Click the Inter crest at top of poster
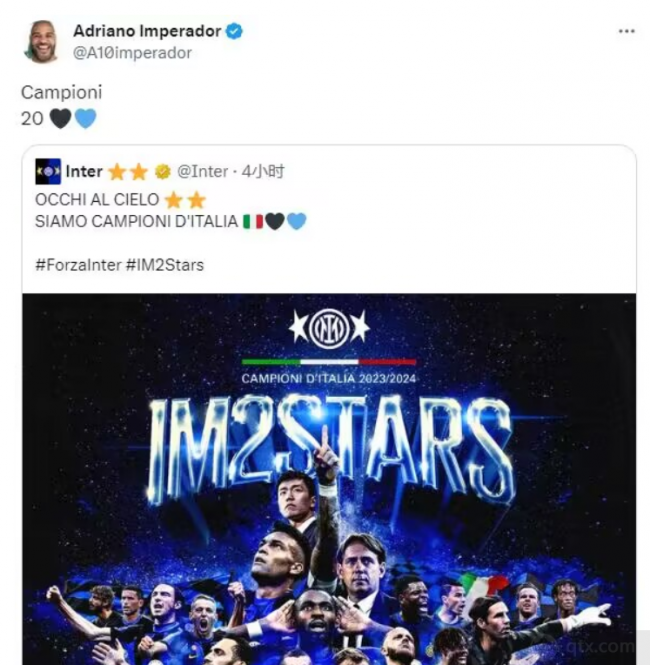Viewport: 650px width, 665px height. [329, 327]
